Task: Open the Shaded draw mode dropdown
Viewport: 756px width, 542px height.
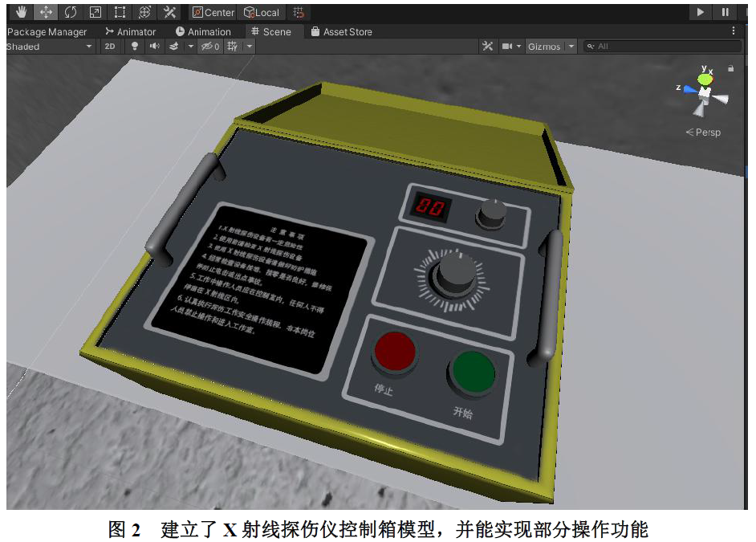Action: point(50,47)
